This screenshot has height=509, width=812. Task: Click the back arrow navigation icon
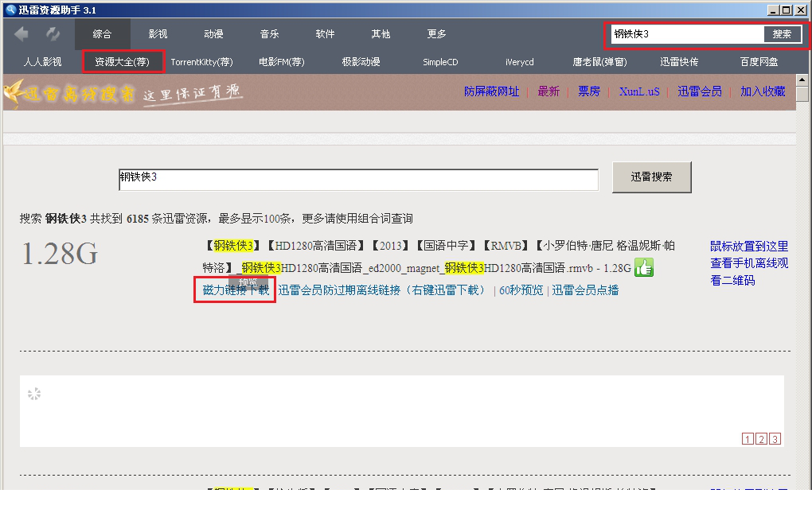pyautogui.click(x=21, y=34)
